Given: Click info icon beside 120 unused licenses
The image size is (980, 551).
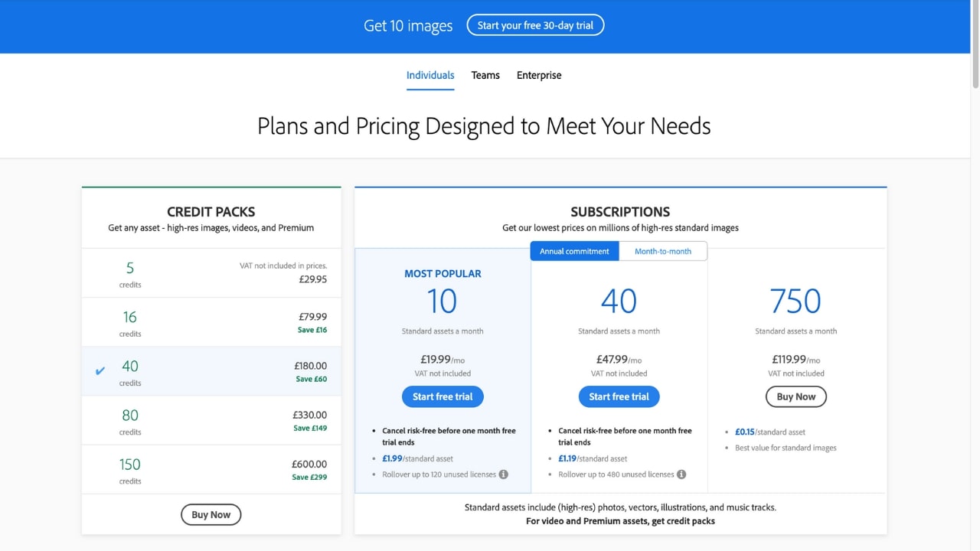Looking at the screenshot, I should (x=504, y=474).
